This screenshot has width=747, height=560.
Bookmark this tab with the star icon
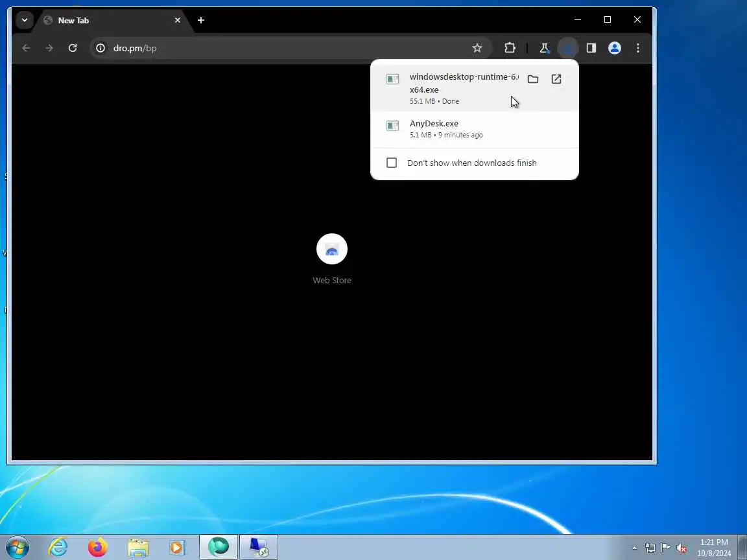click(477, 48)
